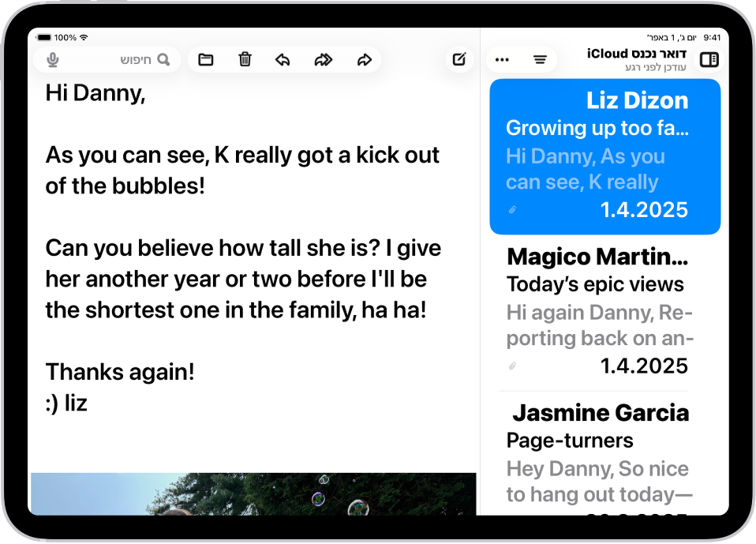Image resolution: width=756 pixels, height=544 pixels.
Task: Click attachment paperclip on Magico Martin message
Action: point(512,366)
